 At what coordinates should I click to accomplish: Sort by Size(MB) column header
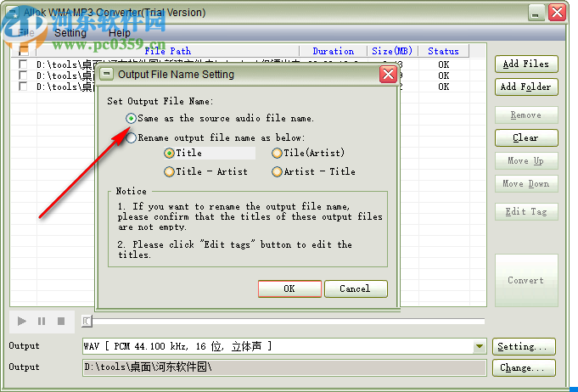[x=393, y=51]
